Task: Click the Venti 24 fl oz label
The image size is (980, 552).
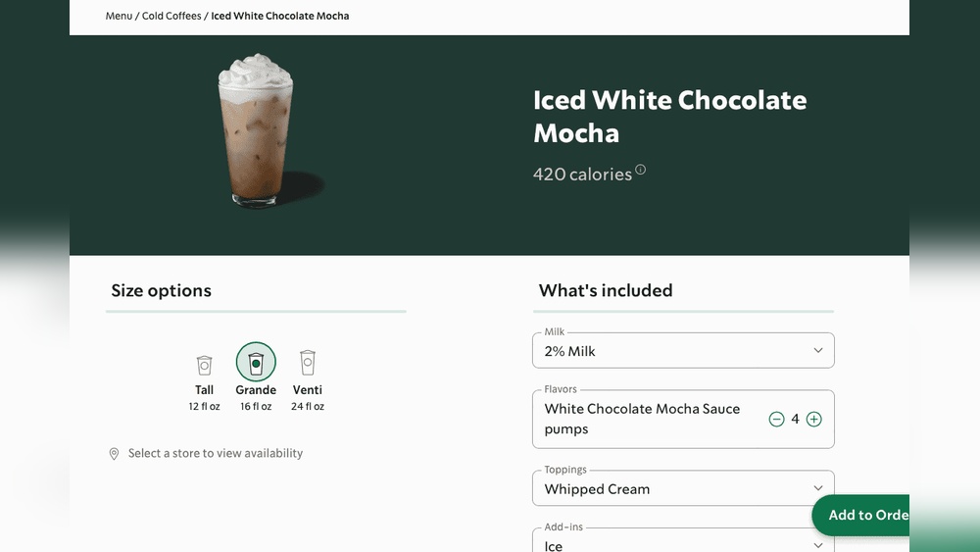Action: click(x=308, y=397)
